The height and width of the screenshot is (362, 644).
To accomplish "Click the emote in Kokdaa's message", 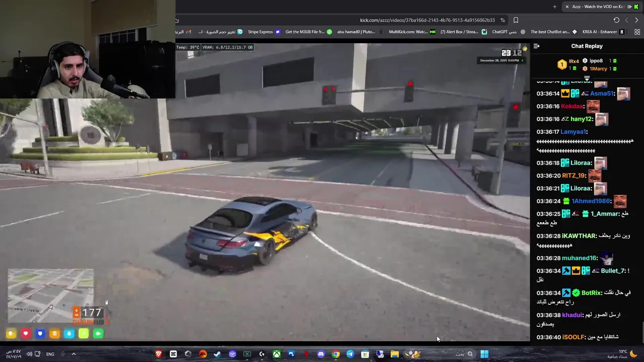I will point(593,106).
